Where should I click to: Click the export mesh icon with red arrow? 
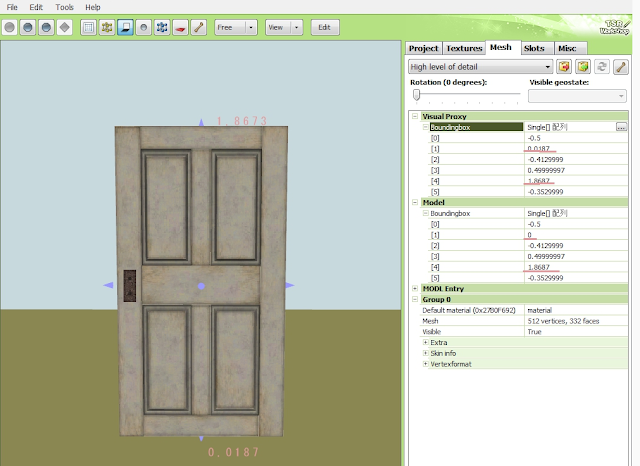click(x=564, y=67)
